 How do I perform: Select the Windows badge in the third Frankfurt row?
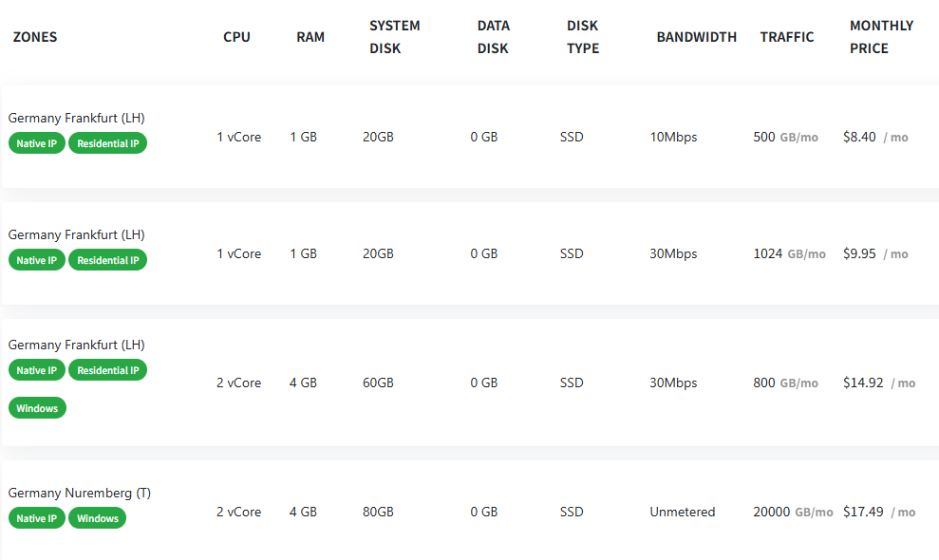coord(37,408)
